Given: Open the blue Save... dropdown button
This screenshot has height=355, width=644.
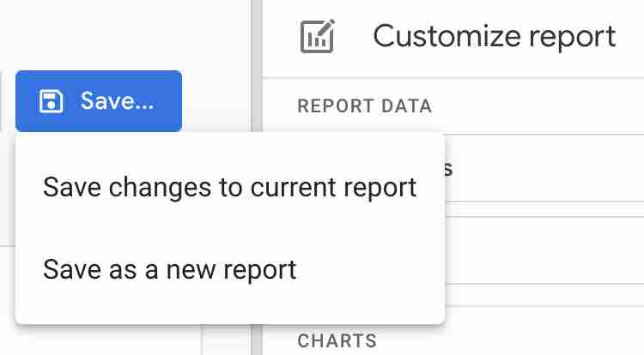Looking at the screenshot, I should (99, 101).
